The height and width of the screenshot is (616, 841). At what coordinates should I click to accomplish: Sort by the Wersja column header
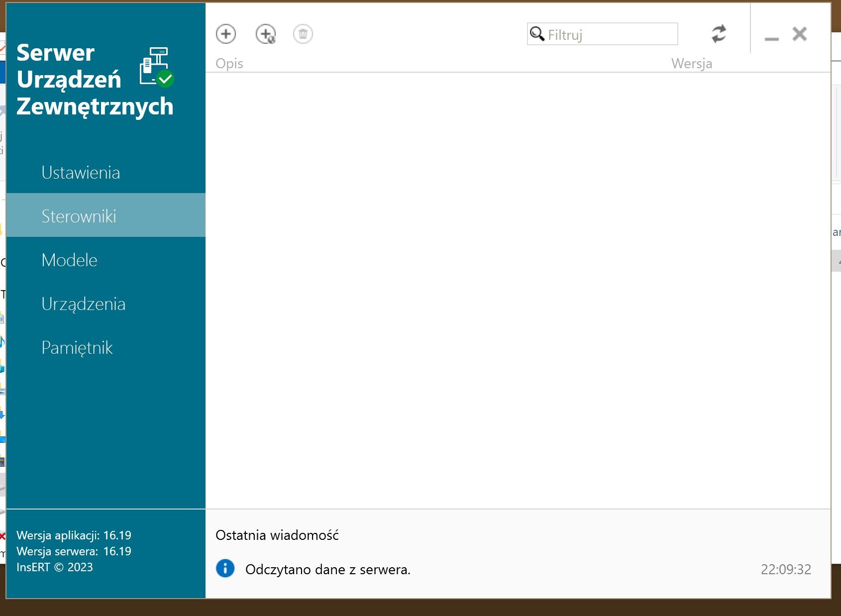tap(691, 64)
